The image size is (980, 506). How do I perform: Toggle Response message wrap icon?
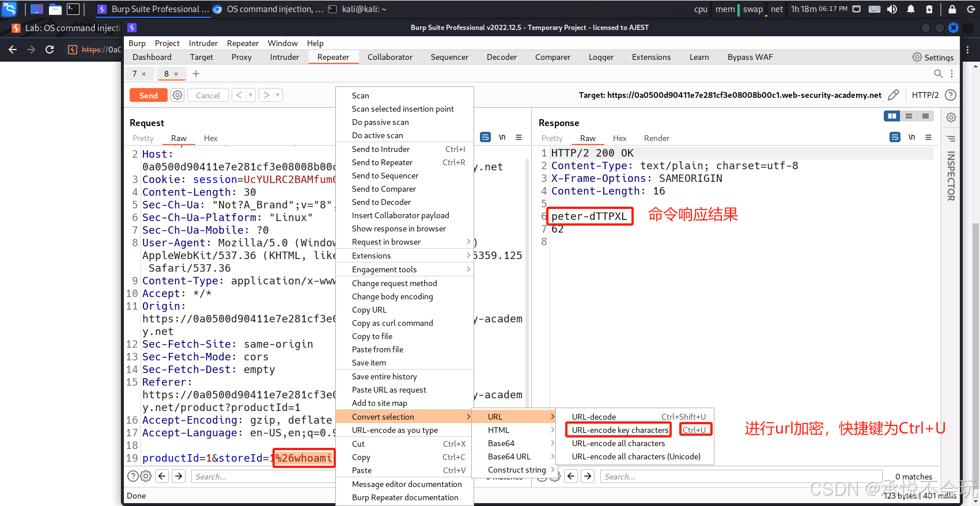(895, 137)
